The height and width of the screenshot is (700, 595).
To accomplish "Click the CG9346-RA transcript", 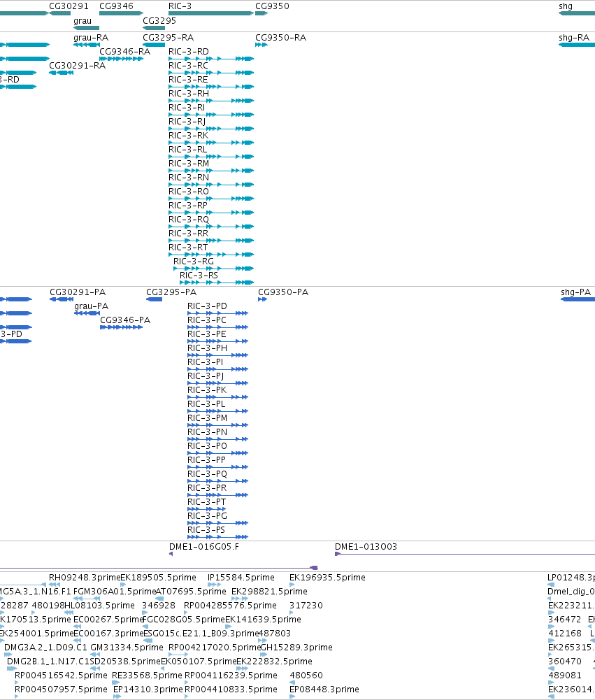I will coord(121,59).
